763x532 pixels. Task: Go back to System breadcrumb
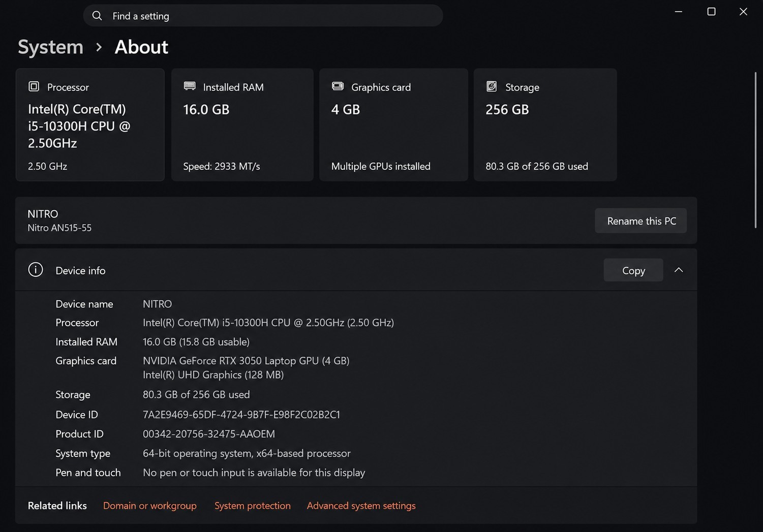point(50,47)
